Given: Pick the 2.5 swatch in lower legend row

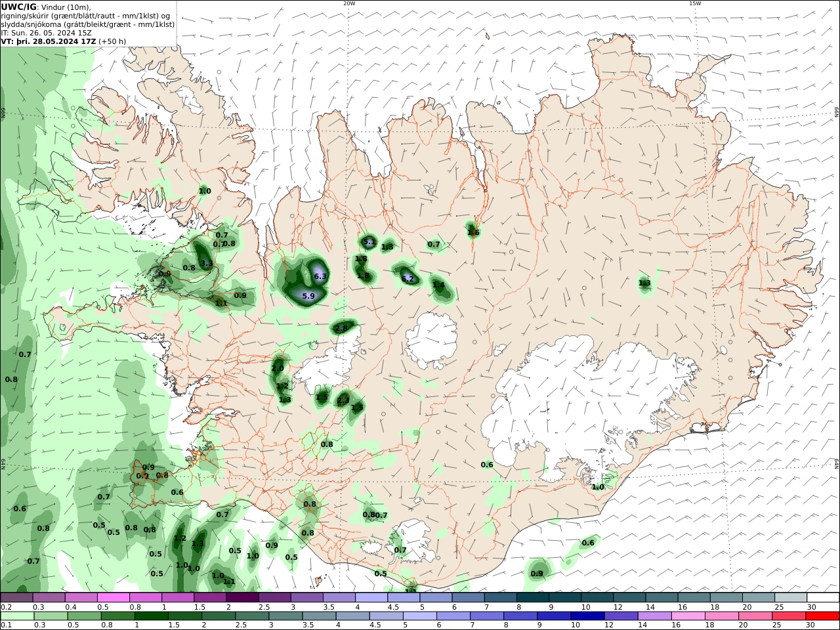Looking at the screenshot, I should point(253,616).
